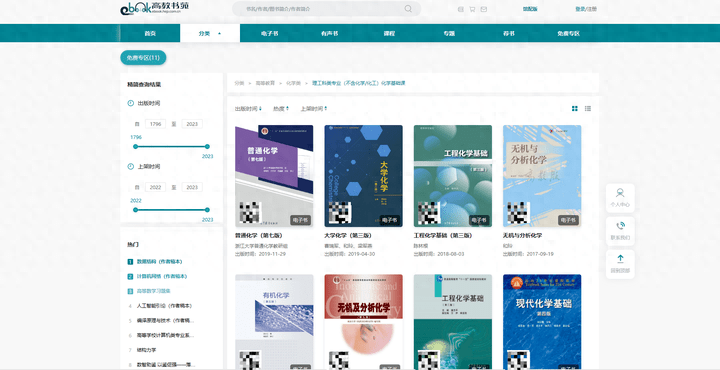This screenshot has height=370, width=720.
Task: Click the 免费专区(11) filter button
Action: [x=143, y=58]
